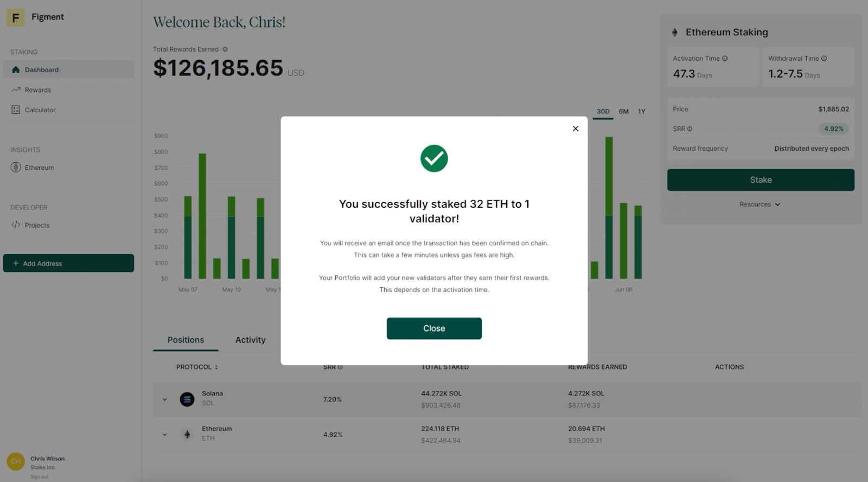Image resolution: width=868 pixels, height=482 pixels.
Task: Click the May 07 chart bar
Action: click(x=188, y=237)
